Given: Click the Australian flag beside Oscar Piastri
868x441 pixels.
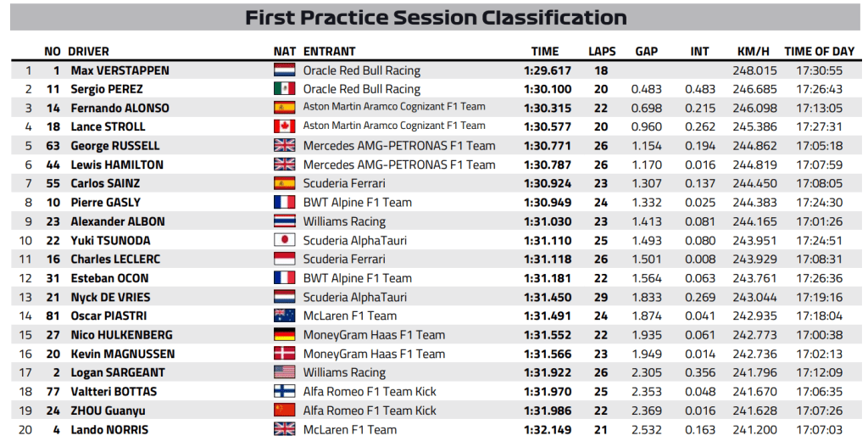Looking at the screenshot, I should [x=283, y=315].
